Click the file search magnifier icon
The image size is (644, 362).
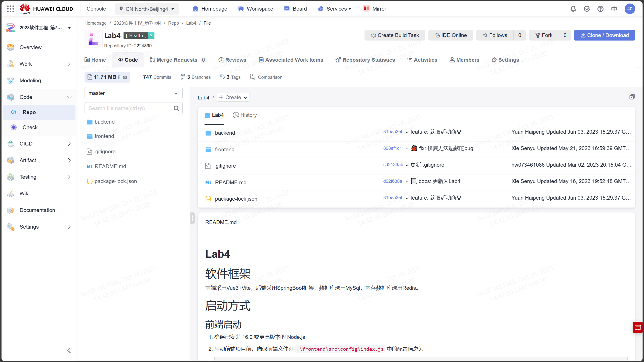click(x=176, y=108)
